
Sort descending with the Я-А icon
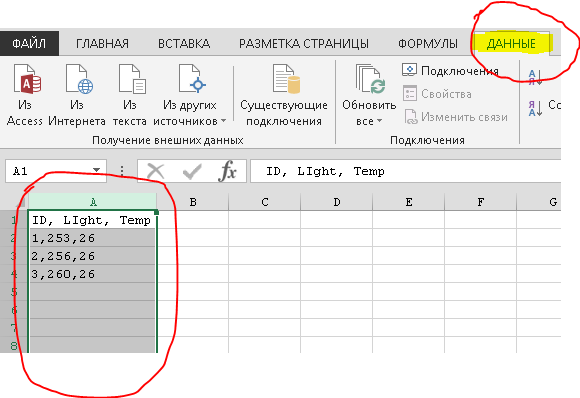click(535, 108)
